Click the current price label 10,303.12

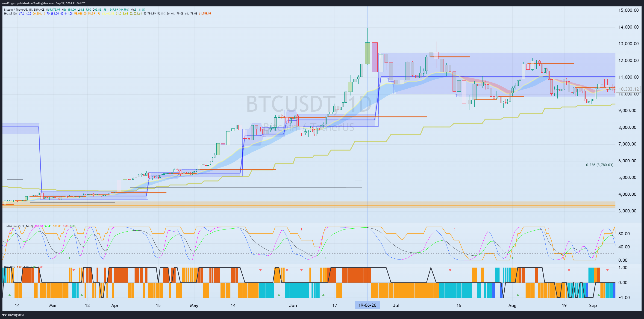click(629, 89)
